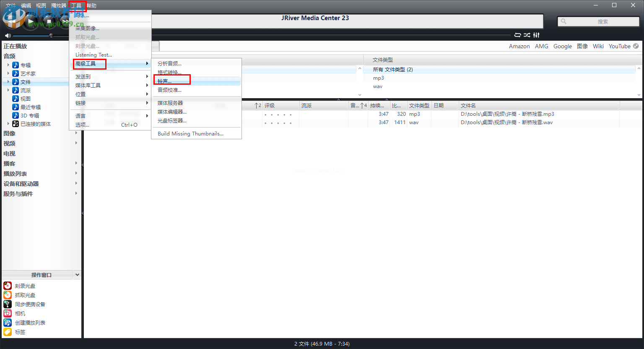Open Listening Test... from Tools menu
Image resolution: width=644 pixels, height=349 pixels.
pos(110,55)
